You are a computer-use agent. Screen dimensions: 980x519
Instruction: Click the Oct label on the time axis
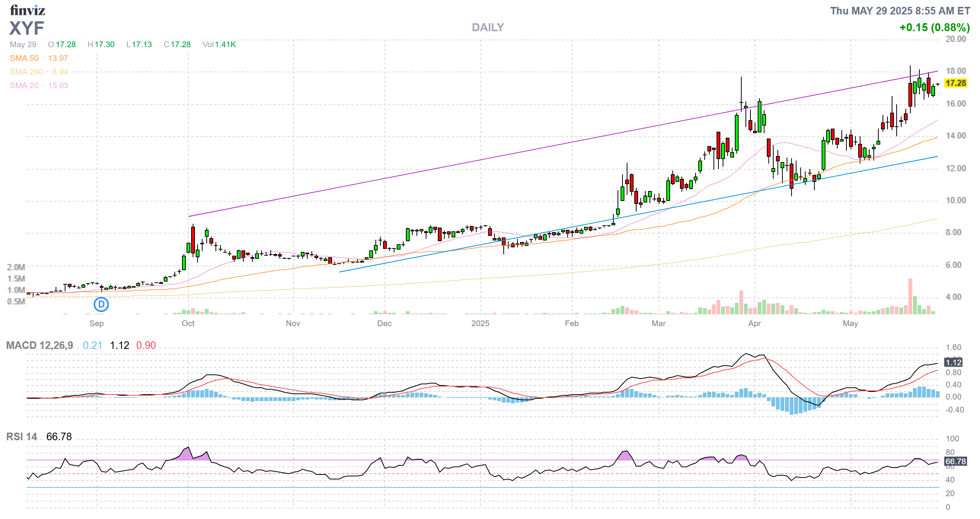[x=188, y=323]
